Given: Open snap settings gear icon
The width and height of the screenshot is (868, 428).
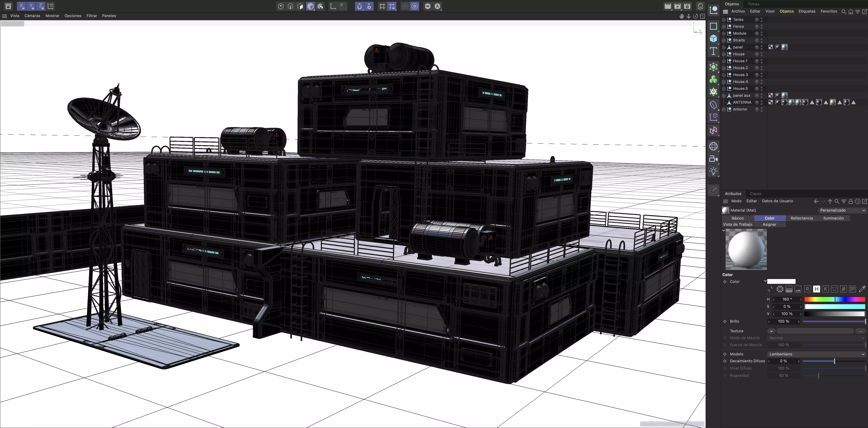Looking at the screenshot, I should pyautogui.click(x=369, y=6).
